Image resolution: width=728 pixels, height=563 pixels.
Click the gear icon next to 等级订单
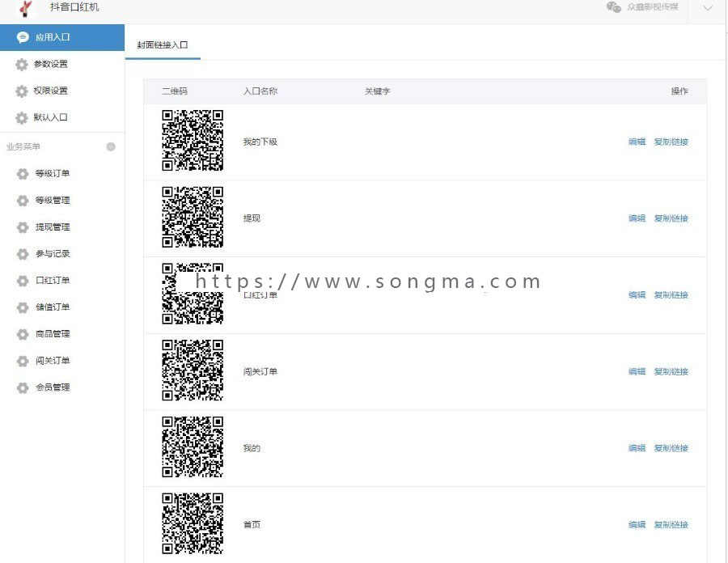coord(23,174)
